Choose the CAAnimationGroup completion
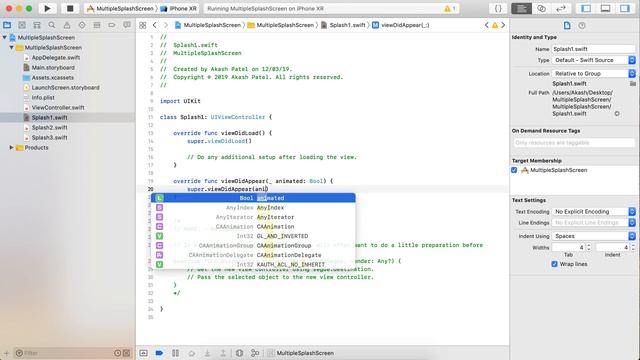 tap(253, 245)
